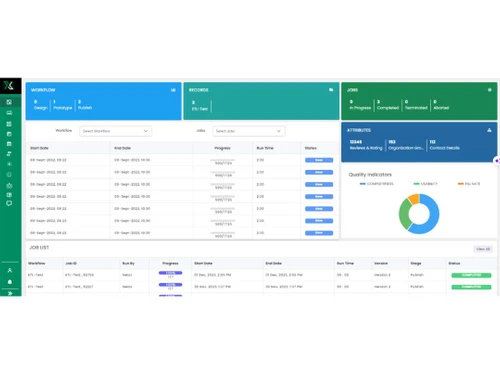Click the Completed status badge of the 01 Dec job
This screenshot has width=500, height=375.
[471, 275]
